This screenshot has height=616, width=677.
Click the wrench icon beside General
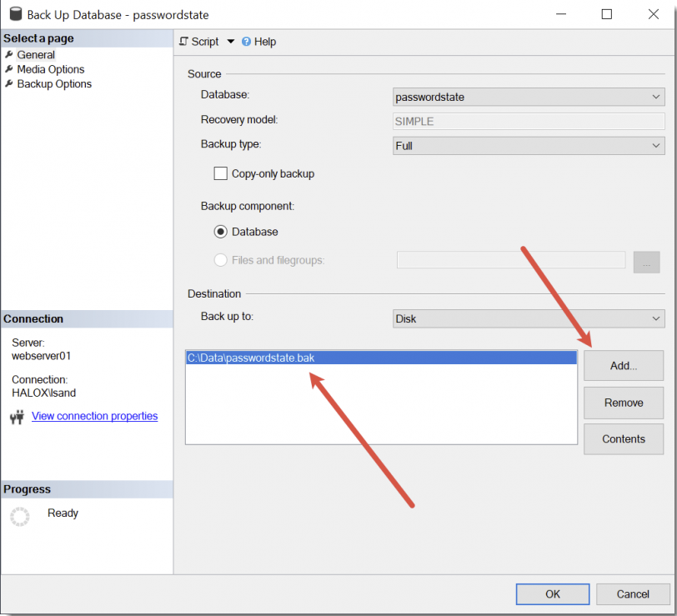tap(9, 54)
